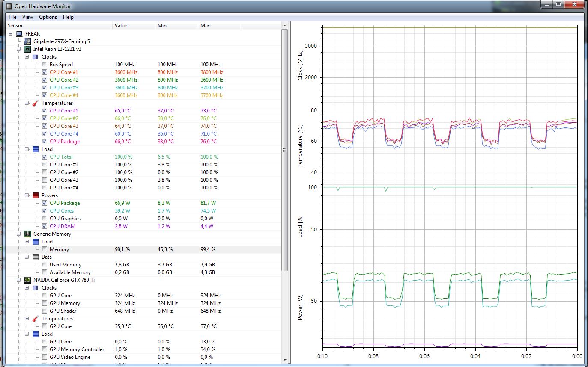Viewport: 588px width, 367px height.
Task: Click the Min column header
Action: pos(176,26)
